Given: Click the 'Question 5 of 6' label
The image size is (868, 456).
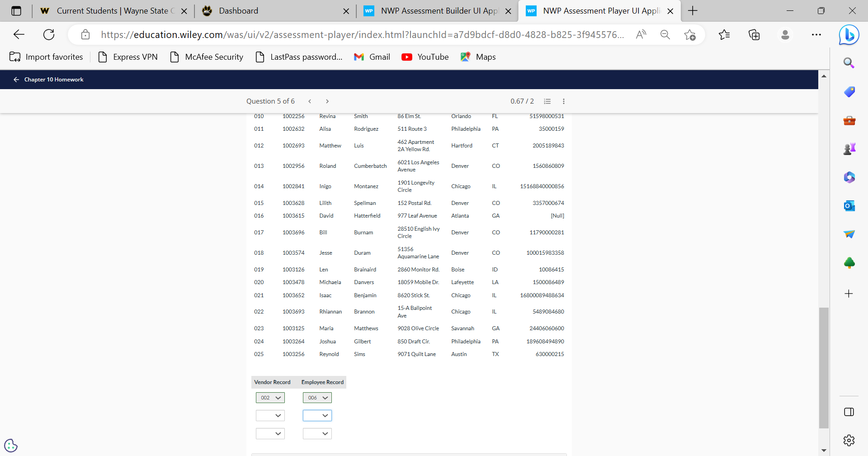Looking at the screenshot, I should pyautogui.click(x=270, y=101).
